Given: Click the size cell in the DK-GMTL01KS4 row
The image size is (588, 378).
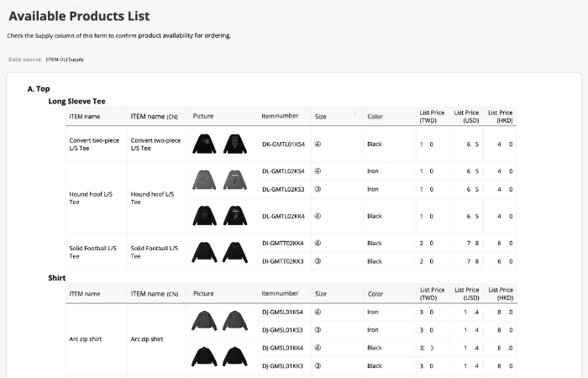Looking at the screenshot, I should tap(318, 144).
